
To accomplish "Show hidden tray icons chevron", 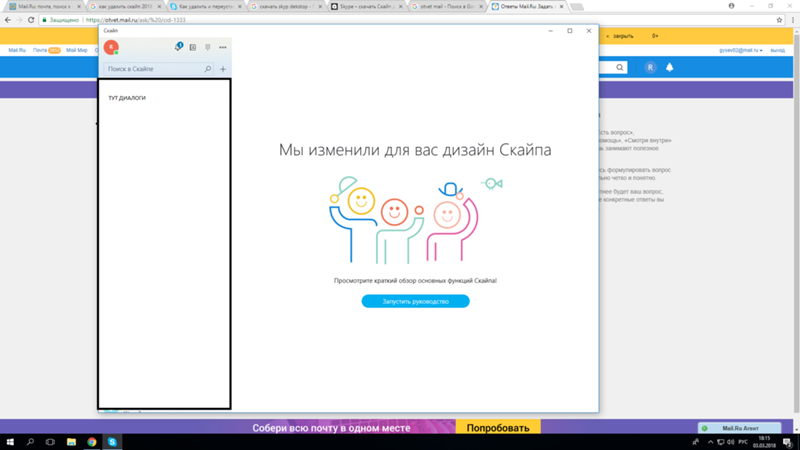I will 710,442.
